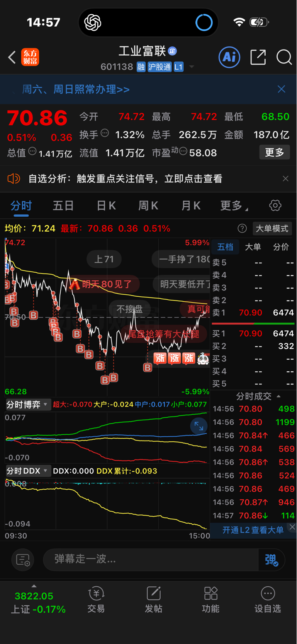The height and width of the screenshot is (644, 297).
Task: Toggle the 弹 danmaku switch
Action: coord(272,560)
